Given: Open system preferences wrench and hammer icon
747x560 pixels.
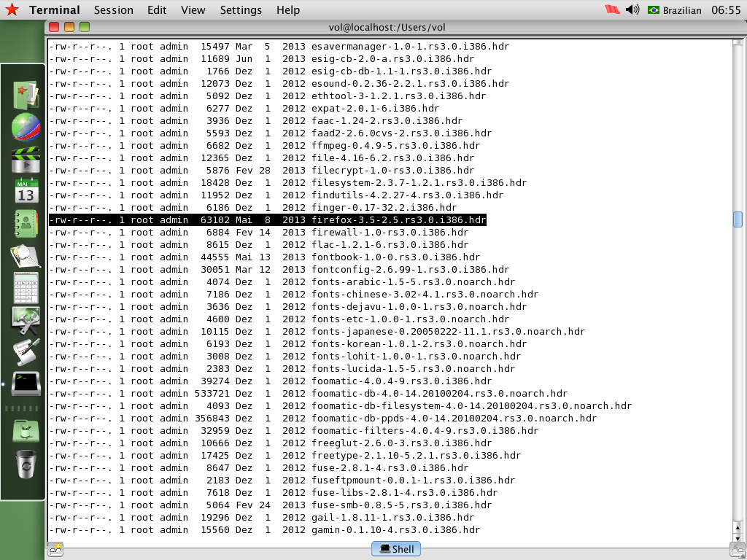Looking at the screenshot, I should (26, 320).
